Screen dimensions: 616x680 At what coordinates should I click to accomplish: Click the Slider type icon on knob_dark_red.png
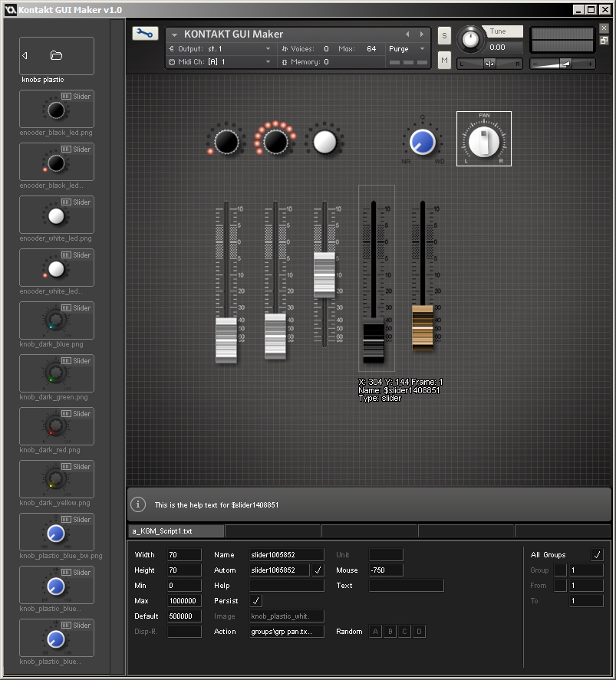(x=66, y=414)
